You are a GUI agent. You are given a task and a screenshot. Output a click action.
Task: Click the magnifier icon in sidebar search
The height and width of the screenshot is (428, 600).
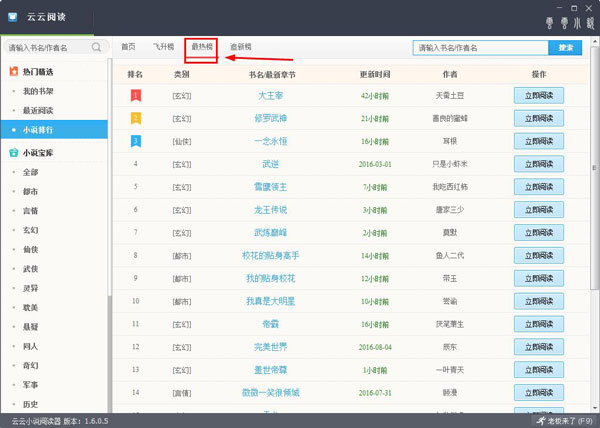point(96,47)
